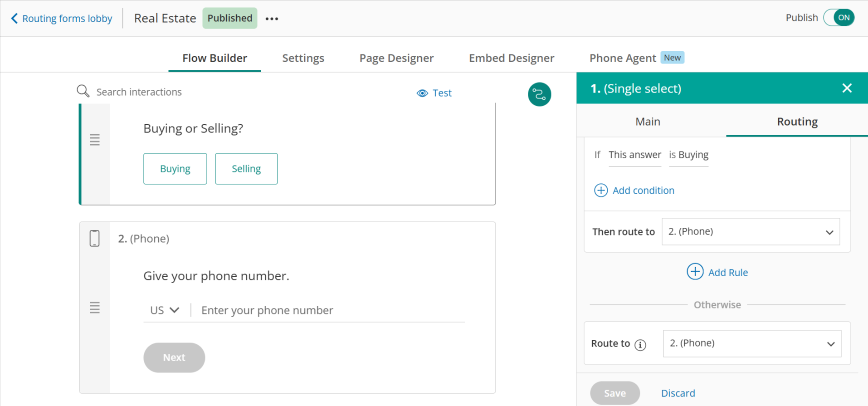
Task: Click the Discard link
Action: coord(678,393)
